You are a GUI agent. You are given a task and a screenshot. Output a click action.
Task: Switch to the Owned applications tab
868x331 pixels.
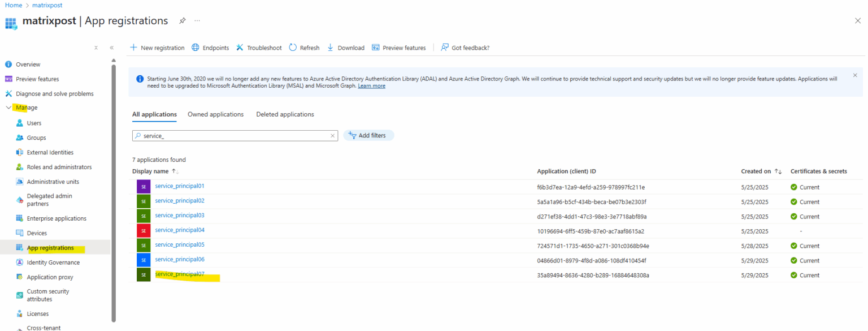215,114
